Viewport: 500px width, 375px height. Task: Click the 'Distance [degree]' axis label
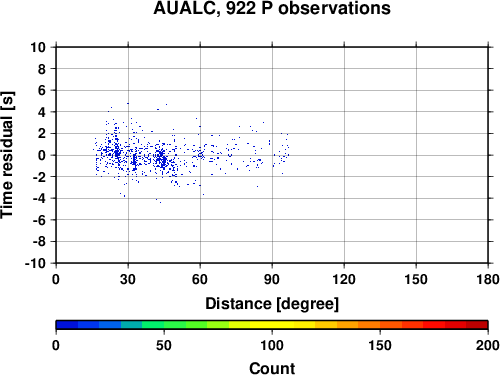[272, 304]
